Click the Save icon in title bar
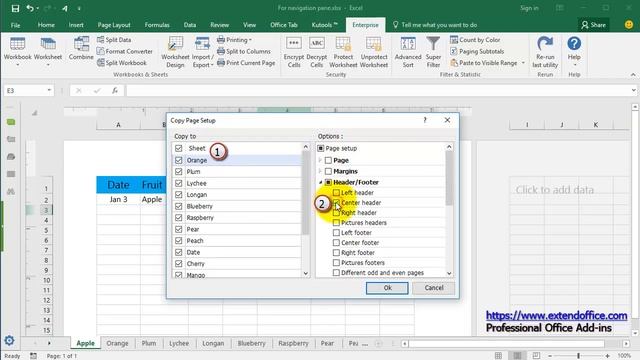The width and height of the screenshot is (640, 360). coord(15,8)
